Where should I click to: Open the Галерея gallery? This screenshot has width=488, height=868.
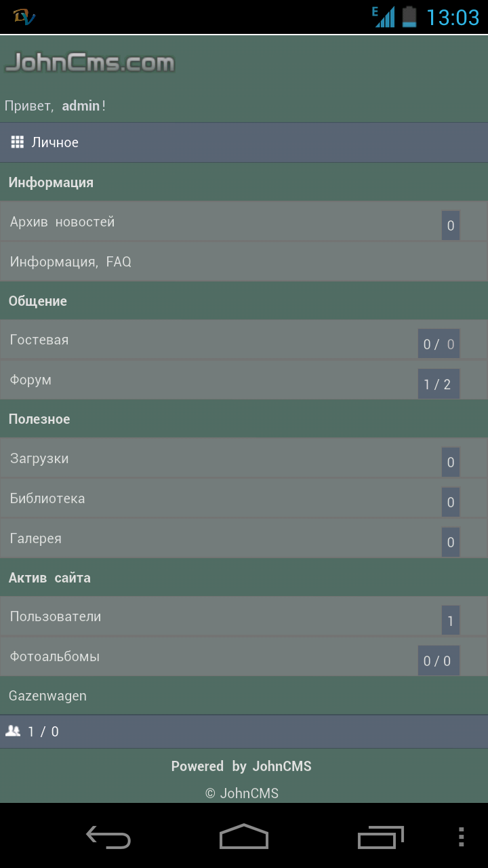point(35,538)
